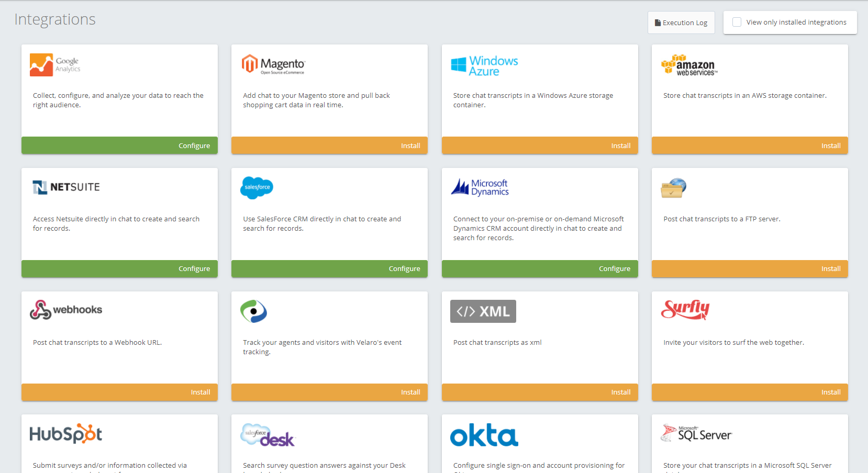Click the HubSpot logo
The image size is (868, 473).
(66, 434)
